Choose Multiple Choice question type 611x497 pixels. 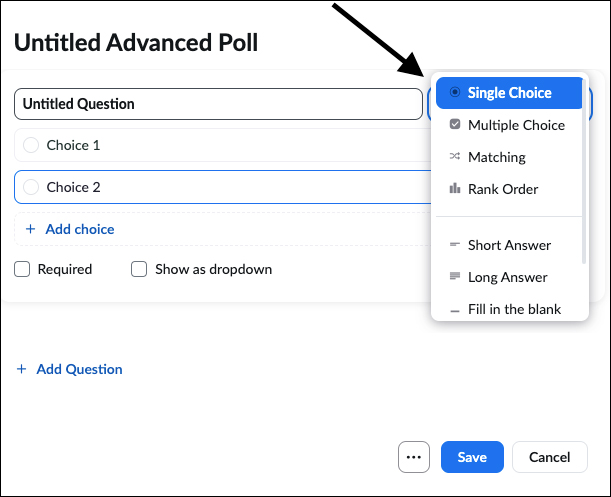[x=516, y=125]
